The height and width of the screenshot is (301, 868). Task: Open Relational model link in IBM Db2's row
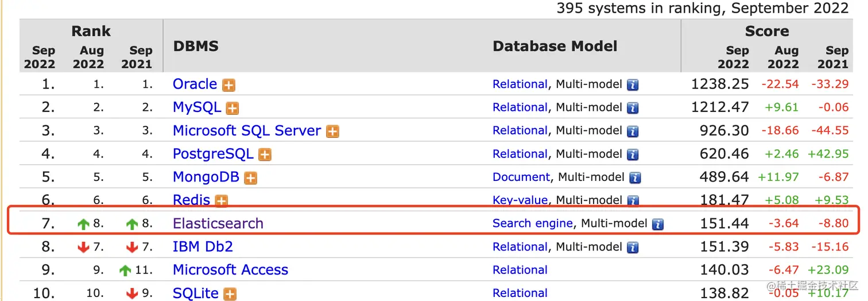(x=520, y=246)
